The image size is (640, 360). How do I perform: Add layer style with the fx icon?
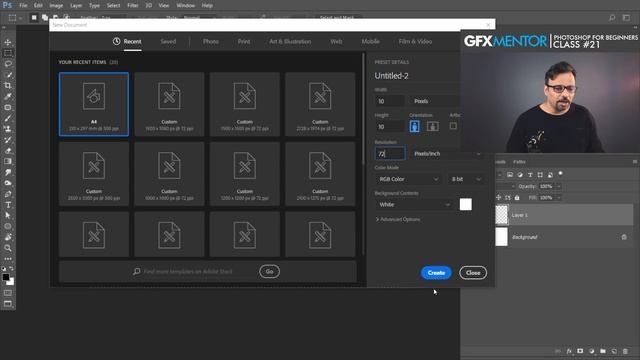pos(569,351)
